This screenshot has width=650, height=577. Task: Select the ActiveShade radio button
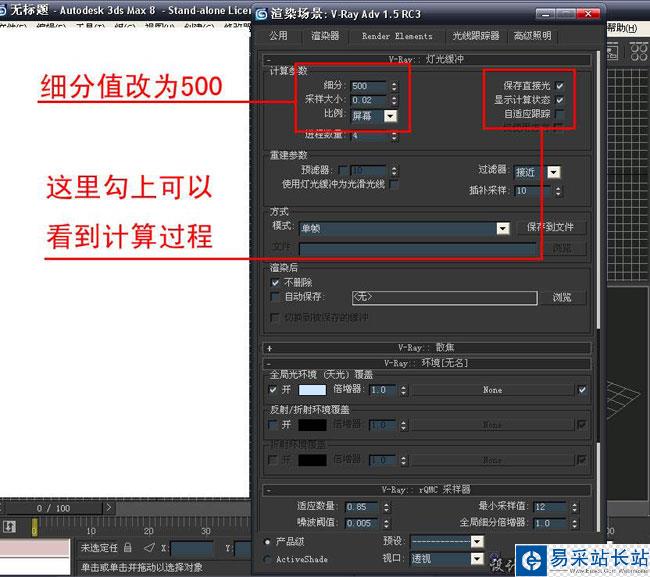click(x=267, y=559)
